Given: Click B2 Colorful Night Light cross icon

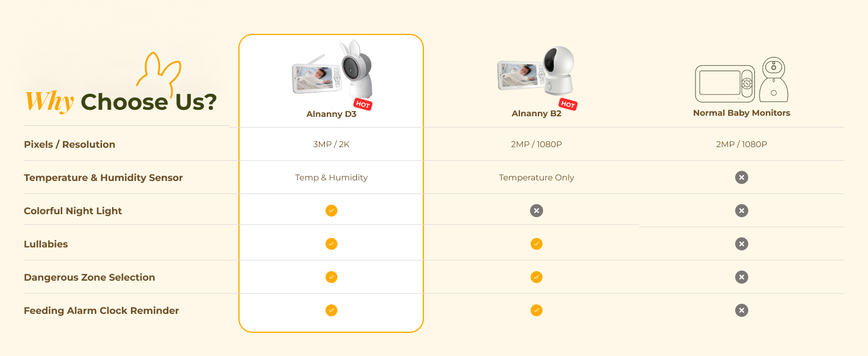Looking at the screenshot, I should pos(537,211).
